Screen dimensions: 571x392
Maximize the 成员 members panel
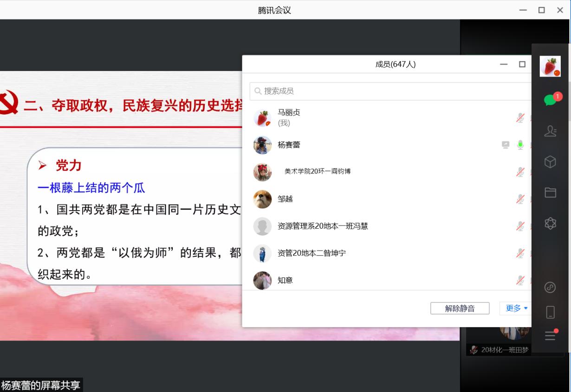[522, 64]
